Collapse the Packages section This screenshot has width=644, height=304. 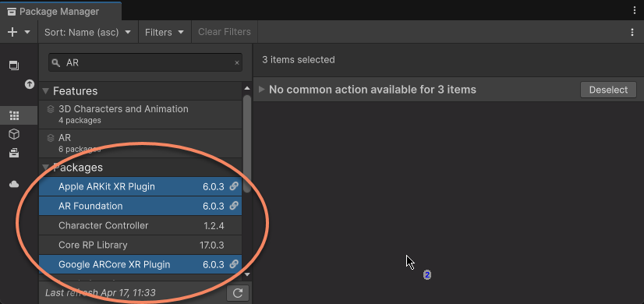pyautogui.click(x=45, y=167)
